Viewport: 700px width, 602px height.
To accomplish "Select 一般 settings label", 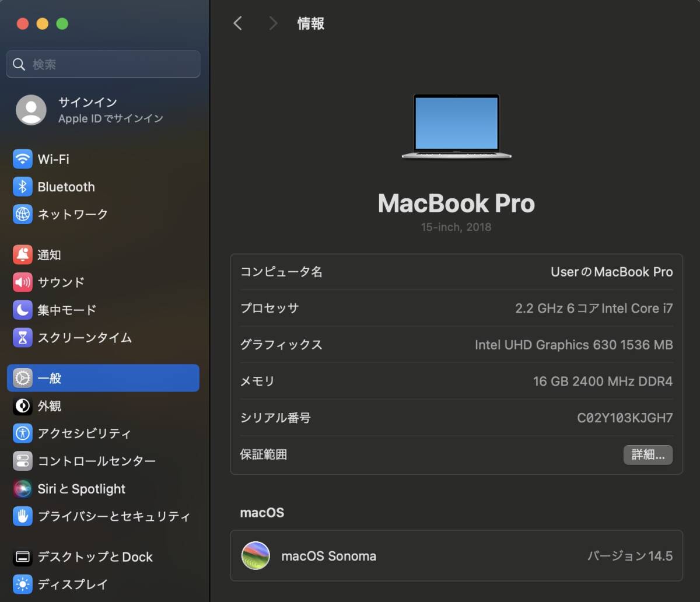I will tap(50, 378).
